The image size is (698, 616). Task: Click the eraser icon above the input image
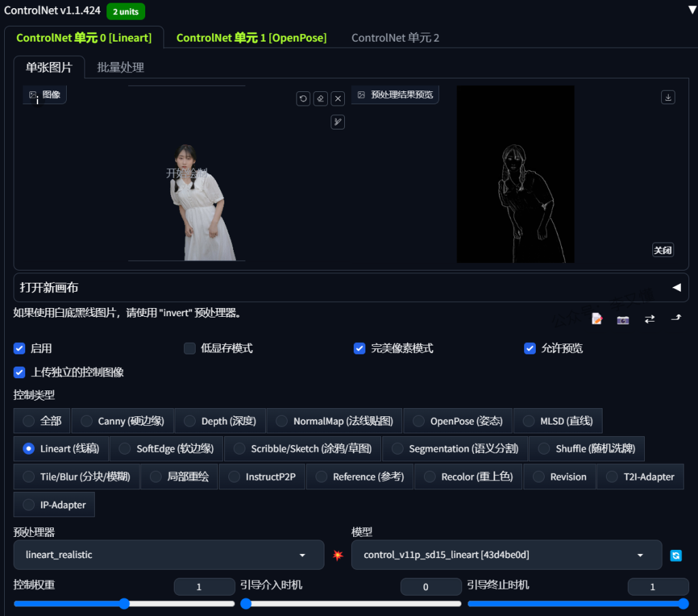(320, 99)
